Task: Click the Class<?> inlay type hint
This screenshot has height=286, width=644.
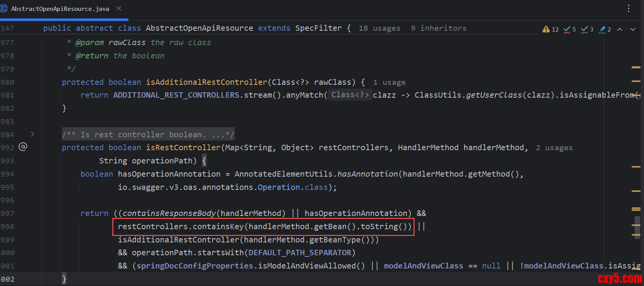Action: click(350, 95)
